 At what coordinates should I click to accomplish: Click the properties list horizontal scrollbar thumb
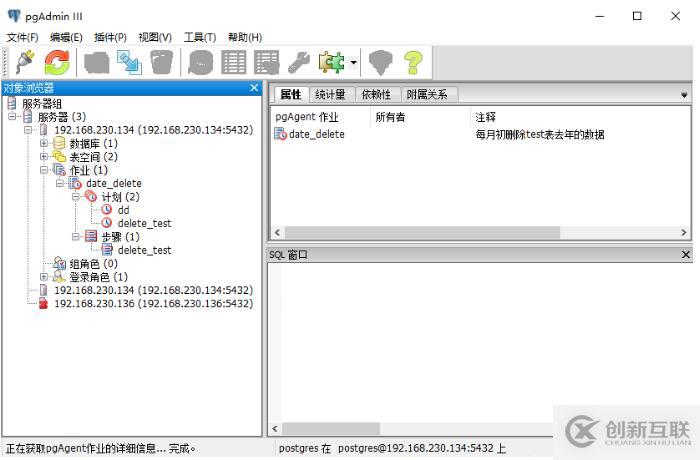pyautogui.click(x=422, y=233)
